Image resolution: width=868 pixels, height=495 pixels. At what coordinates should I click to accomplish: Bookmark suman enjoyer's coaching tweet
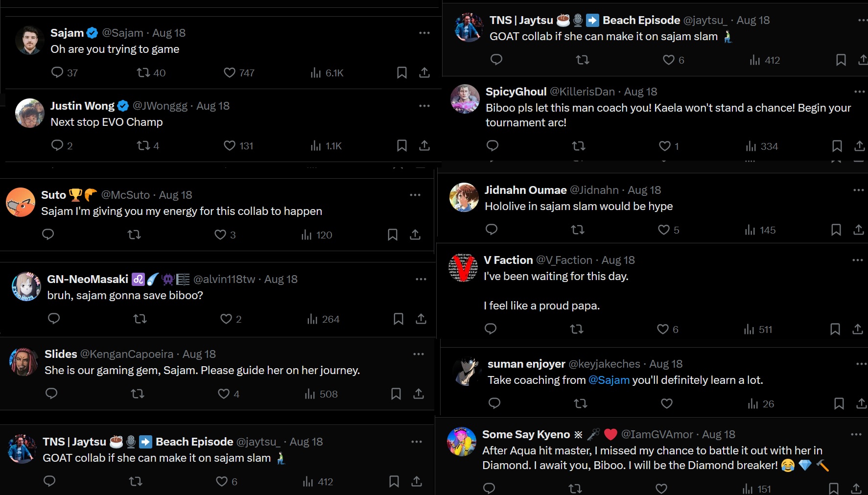(x=839, y=403)
